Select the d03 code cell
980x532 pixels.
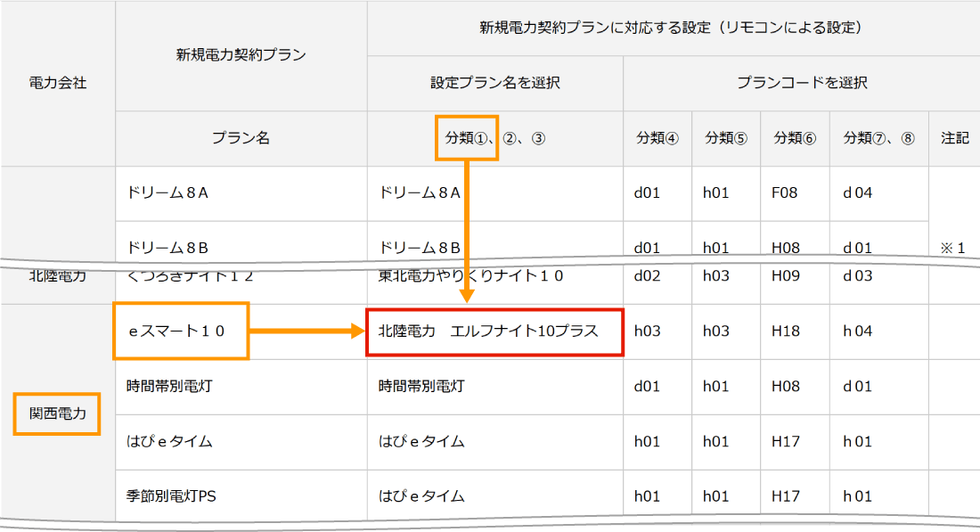coord(857,275)
